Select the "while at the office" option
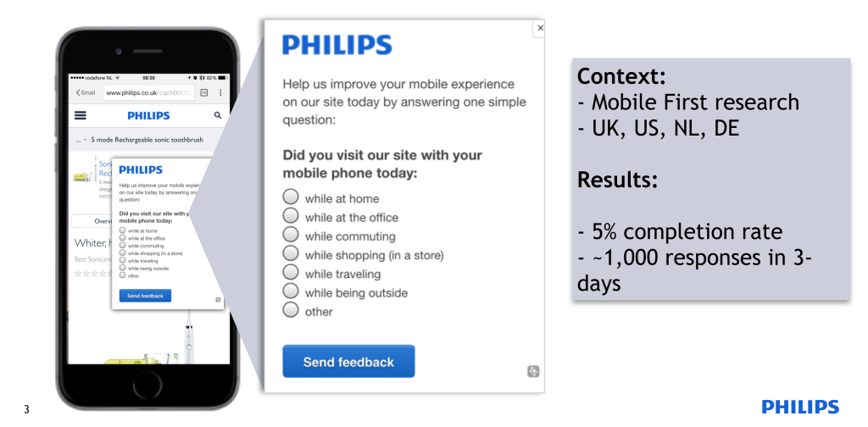The image size is (868, 427). pos(291,217)
